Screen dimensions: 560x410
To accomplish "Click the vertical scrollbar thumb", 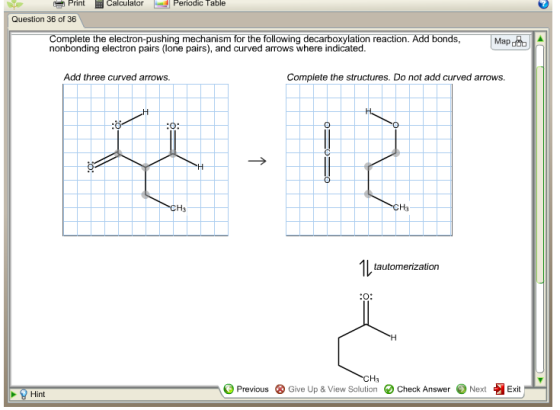I will (540, 174).
